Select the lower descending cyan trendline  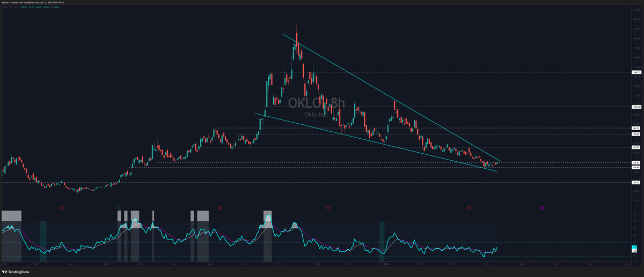pyautogui.click(x=376, y=142)
